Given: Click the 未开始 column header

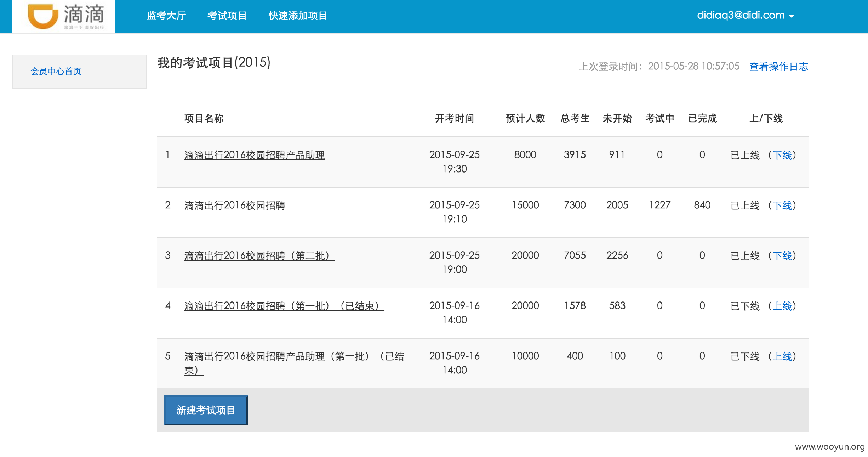Looking at the screenshot, I should tap(617, 118).
